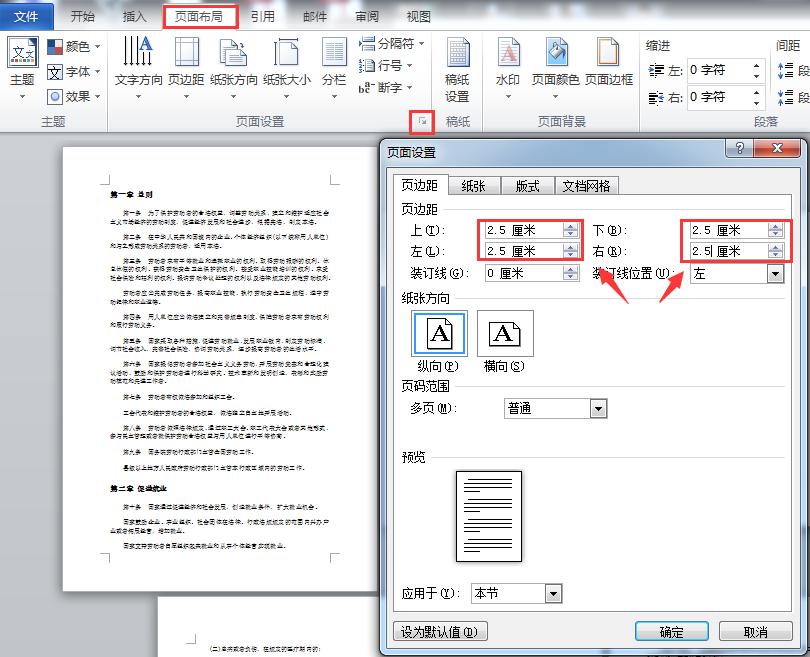810x657 pixels.
Task: Switch to the 邮件 ribbon tab
Action: 313,15
